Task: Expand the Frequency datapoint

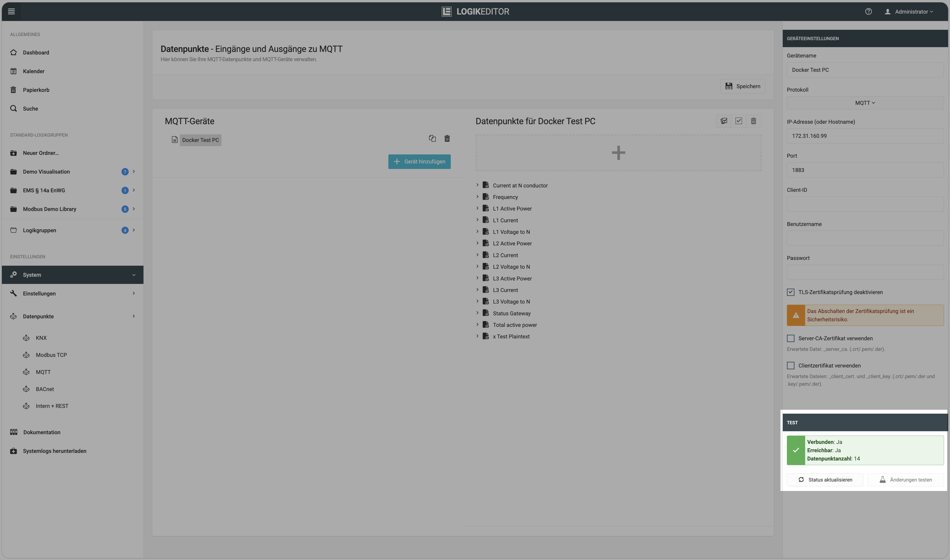Action: [477, 197]
